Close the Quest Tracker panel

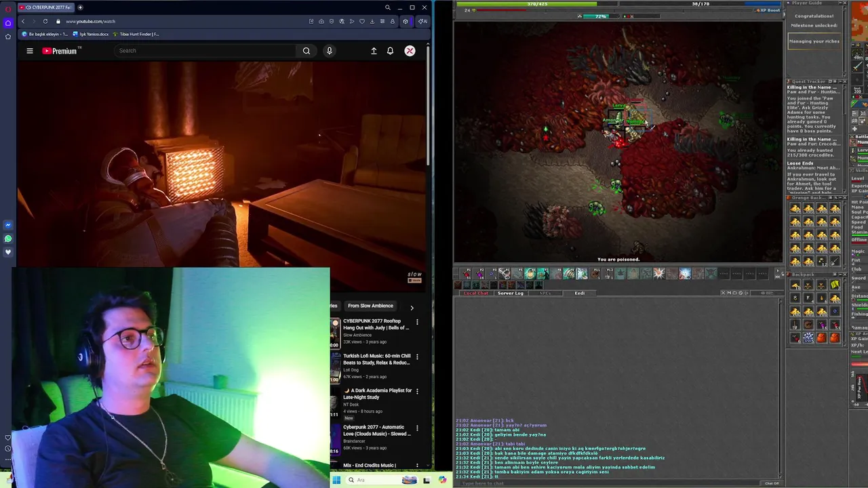pyautogui.click(x=844, y=81)
